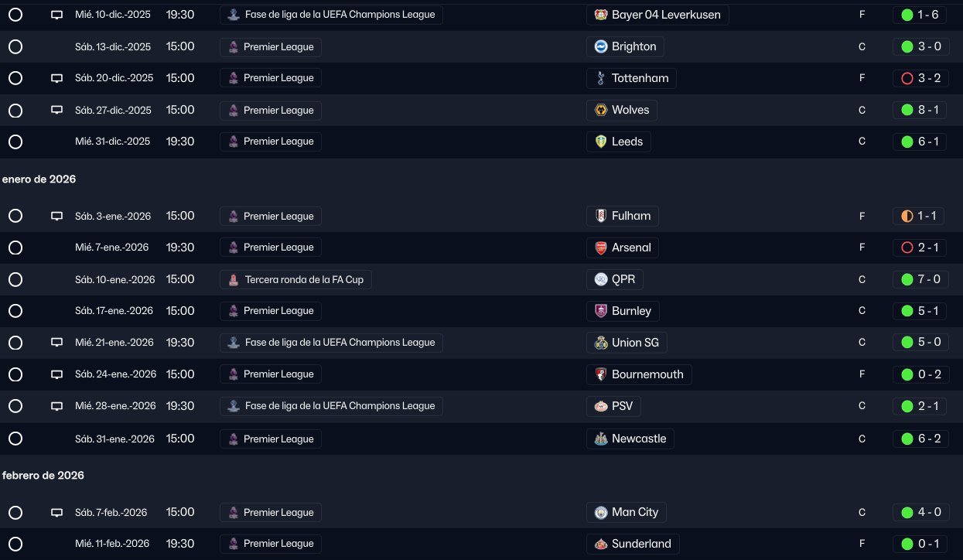Click the febrero de 2026 month header
The image size is (963, 560).
pos(43,475)
